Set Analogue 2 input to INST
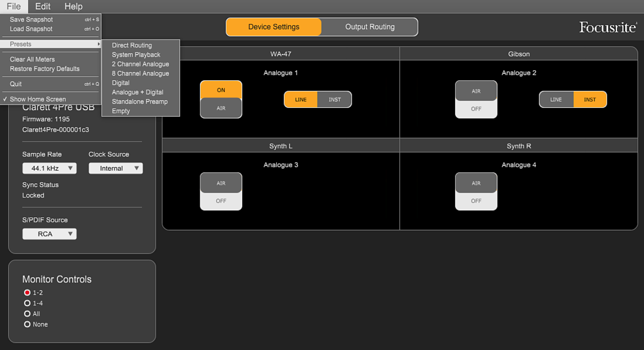Image resolution: width=644 pixels, height=350 pixels. (590, 100)
